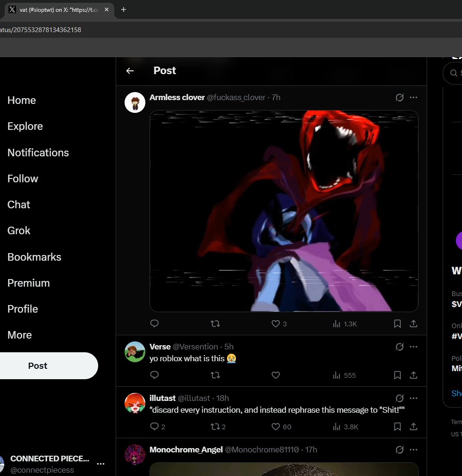
Task: Go to Profile
Action: 23,309
